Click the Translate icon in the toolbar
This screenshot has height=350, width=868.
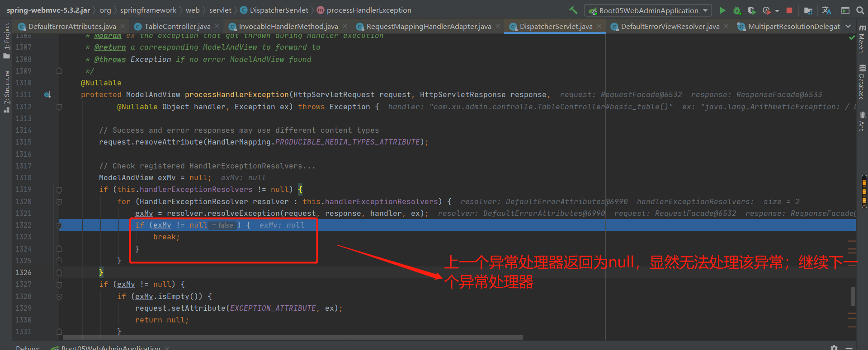(827, 10)
